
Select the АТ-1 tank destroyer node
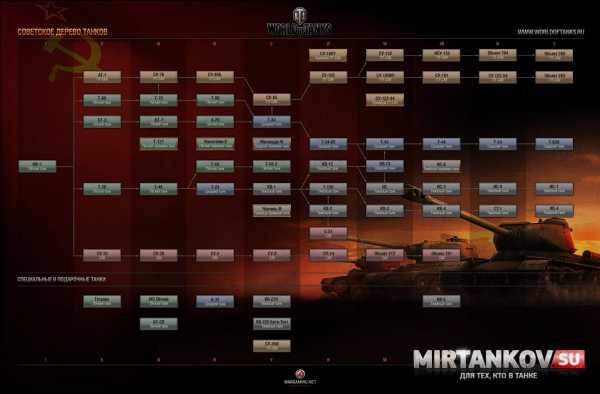[102, 77]
